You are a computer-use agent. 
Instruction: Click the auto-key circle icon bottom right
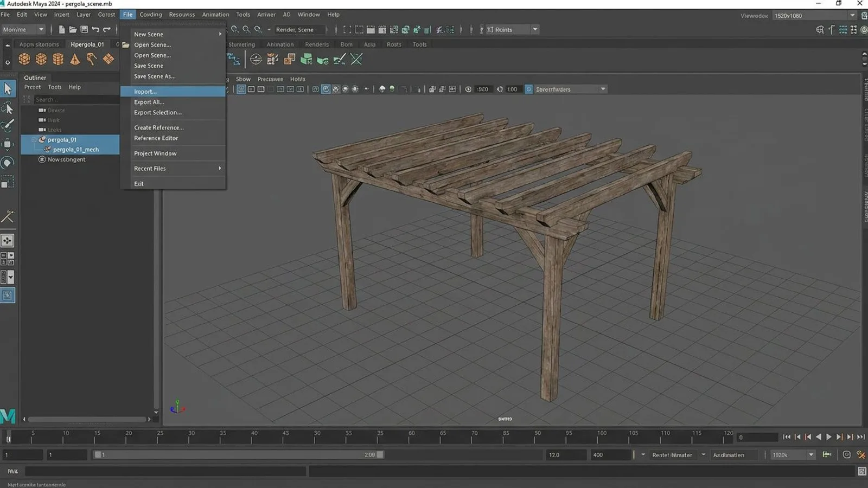(x=846, y=455)
